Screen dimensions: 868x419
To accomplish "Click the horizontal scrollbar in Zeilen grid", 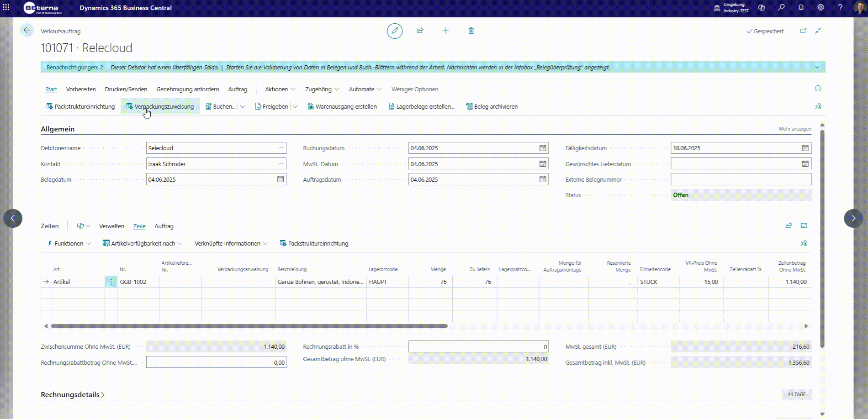I will 249,326.
